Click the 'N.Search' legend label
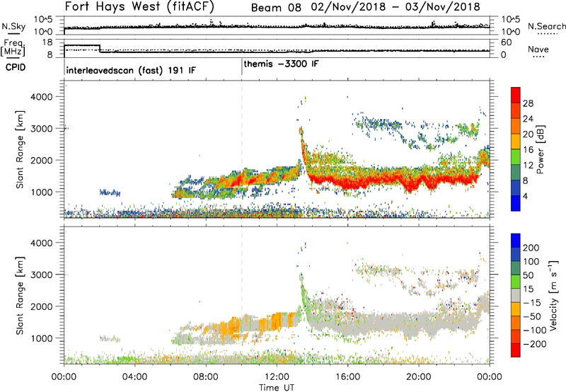 pos(546,26)
